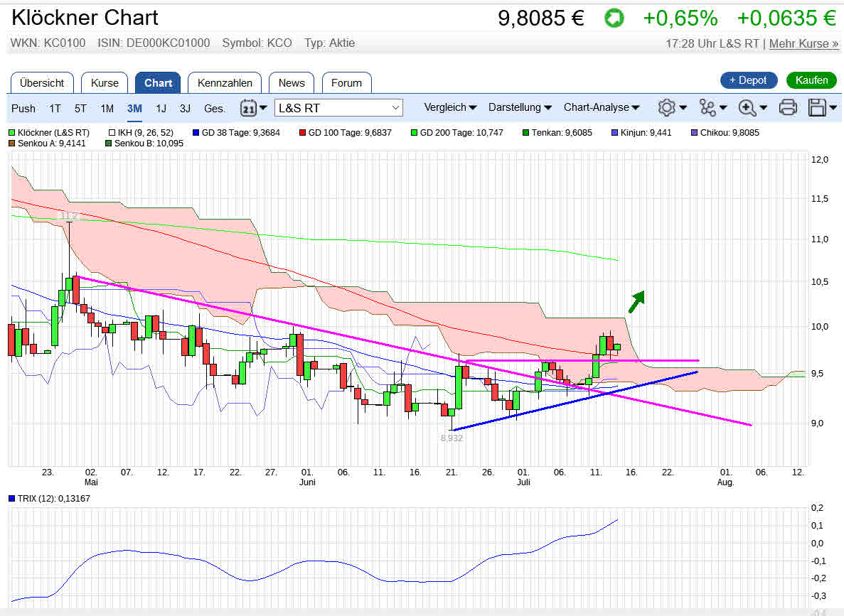Image resolution: width=844 pixels, height=616 pixels.
Task: Open the gear settings menu
Action: [666, 108]
